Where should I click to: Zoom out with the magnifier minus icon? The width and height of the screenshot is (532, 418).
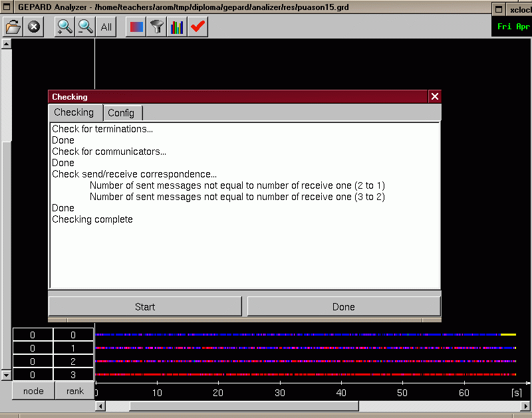(x=86, y=27)
